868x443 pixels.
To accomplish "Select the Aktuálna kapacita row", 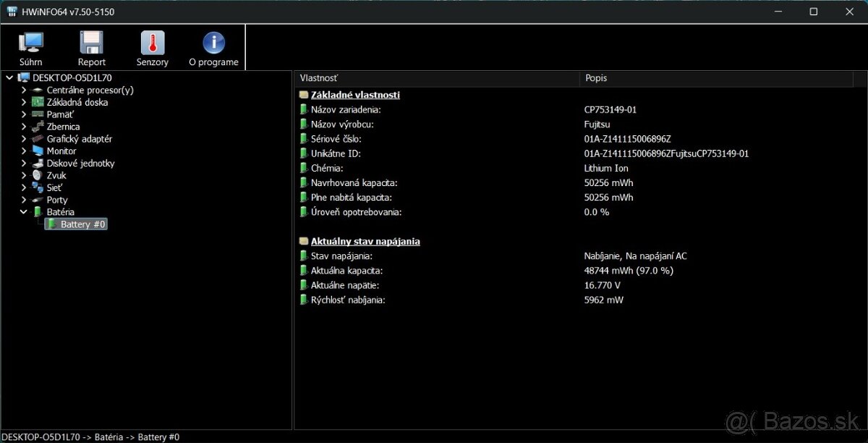I will coord(346,271).
